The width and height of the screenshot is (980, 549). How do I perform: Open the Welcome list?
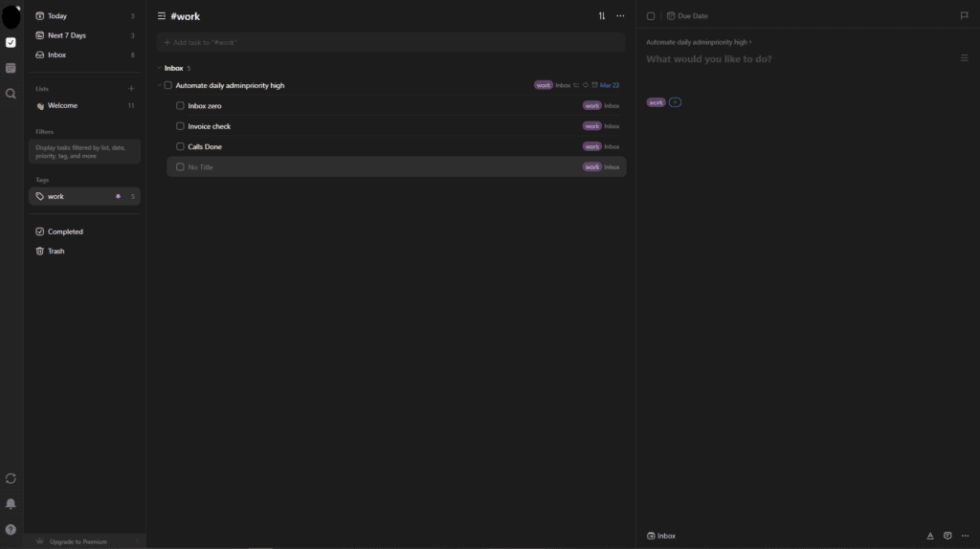(84, 105)
